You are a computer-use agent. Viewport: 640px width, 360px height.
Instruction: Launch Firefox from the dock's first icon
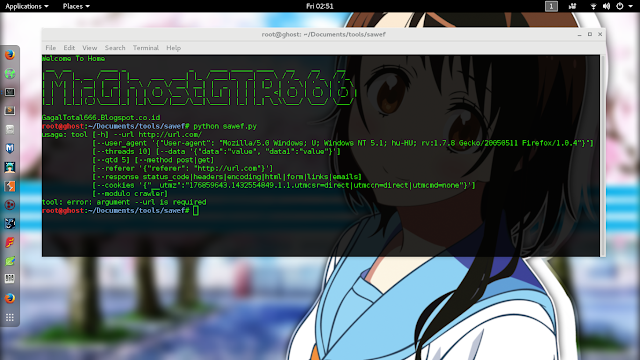tap(10, 54)
